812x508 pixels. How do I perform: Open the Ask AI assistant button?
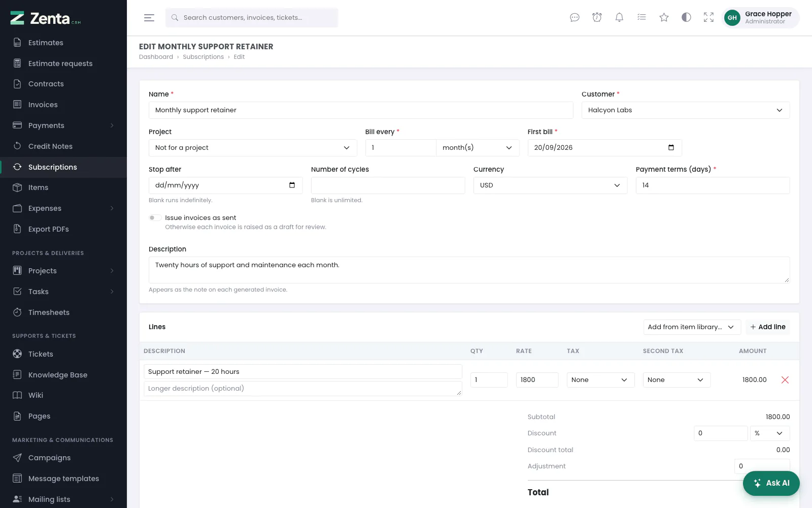(x=771, y=483)
